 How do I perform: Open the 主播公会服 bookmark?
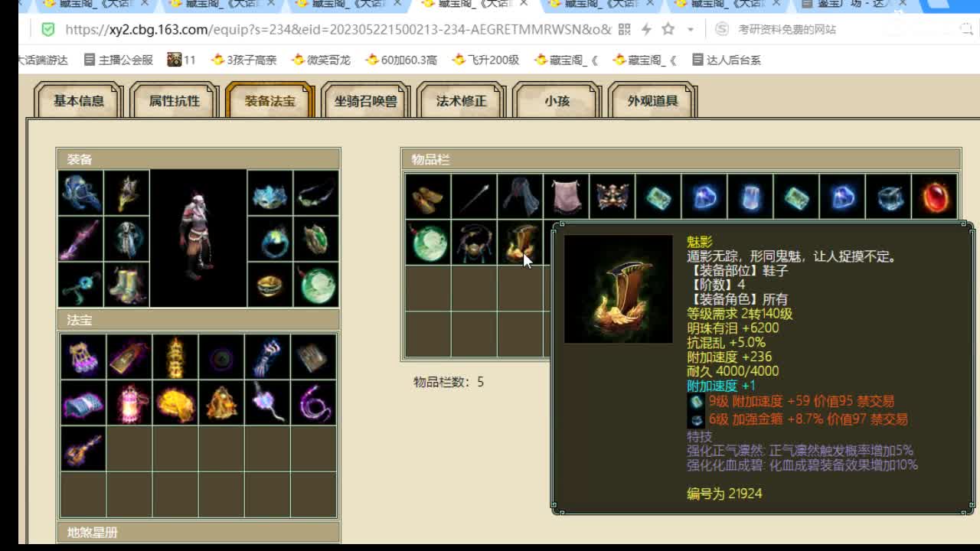119,60
